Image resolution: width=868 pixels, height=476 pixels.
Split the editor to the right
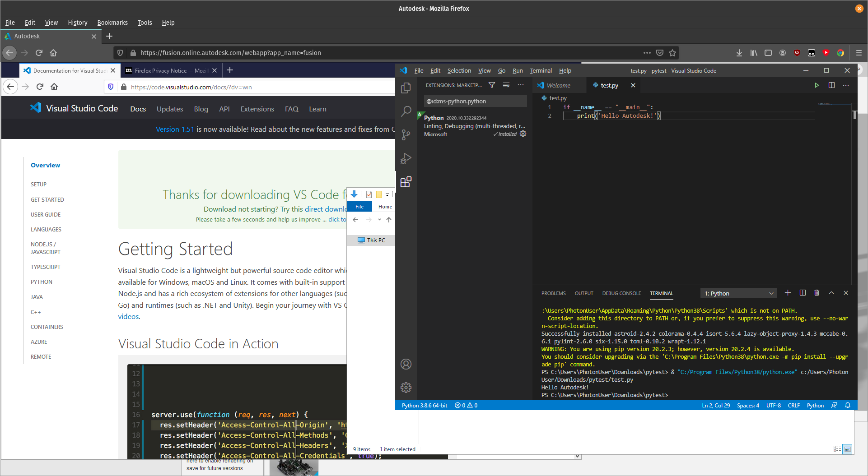(831, 85)
